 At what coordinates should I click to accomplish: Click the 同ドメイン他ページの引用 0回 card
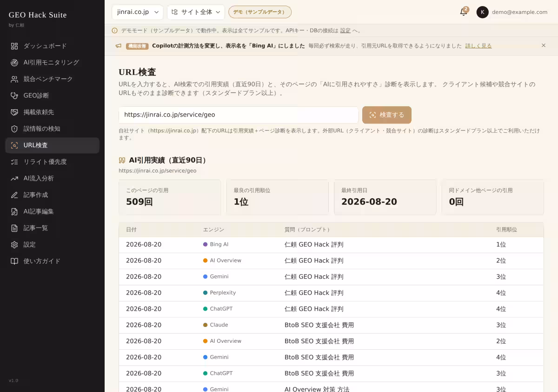coord(492,197)
